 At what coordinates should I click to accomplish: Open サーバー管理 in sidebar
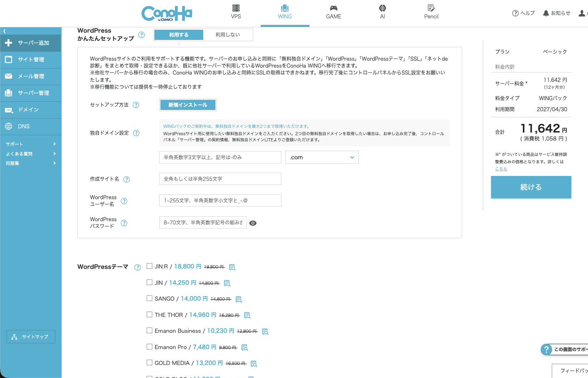coord(31,93)
